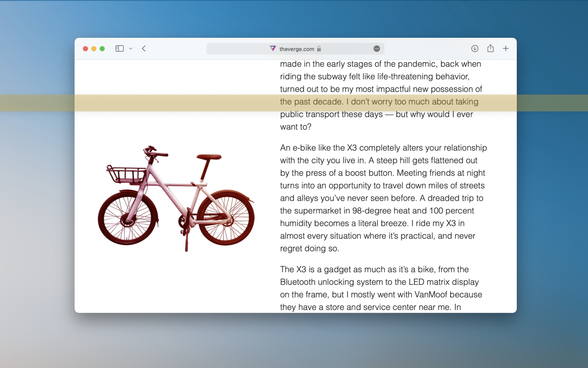This screenshot has height=368, width=588.
Task: Toggle the Safari sidebar button
Action: (119, 48)
